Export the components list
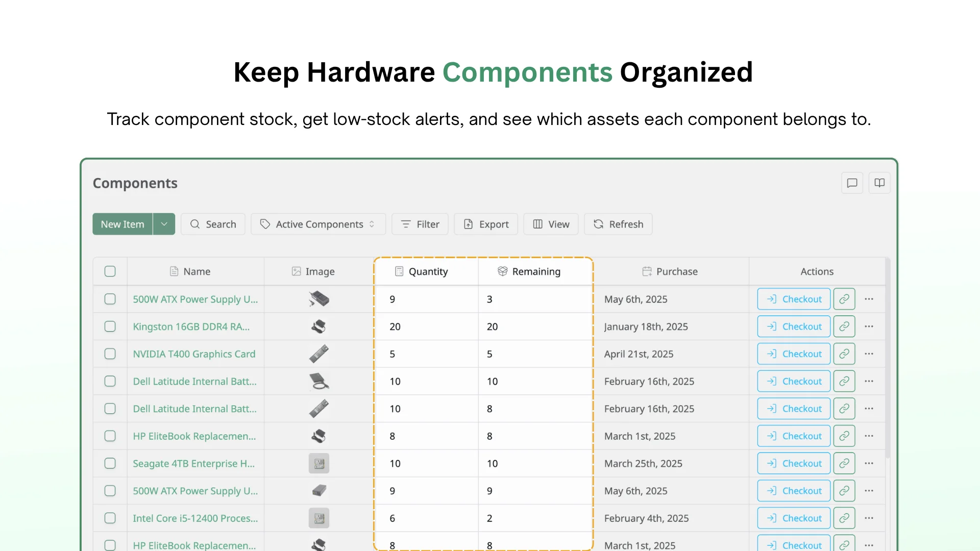This screenshot has width=980, height=551. coord(486,224)
